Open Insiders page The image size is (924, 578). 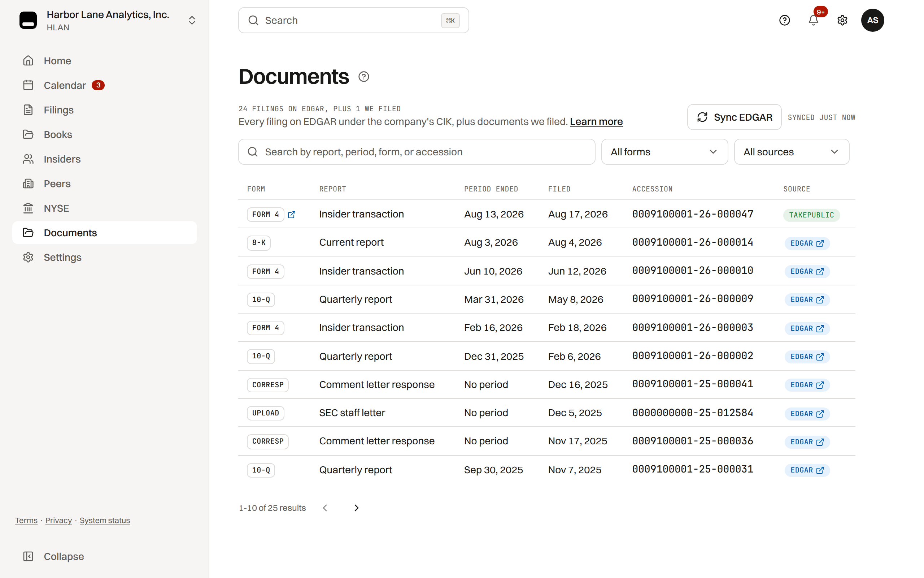tap(105, 159)
